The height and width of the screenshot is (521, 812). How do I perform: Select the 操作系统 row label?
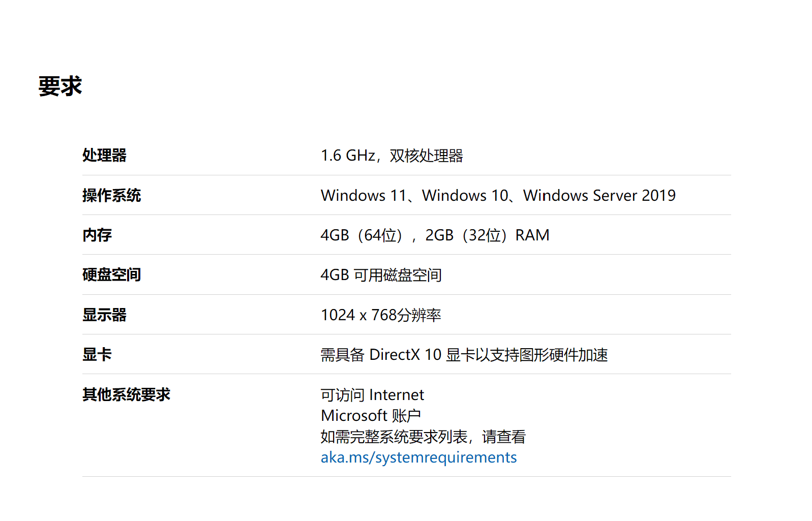coord(111,195)
